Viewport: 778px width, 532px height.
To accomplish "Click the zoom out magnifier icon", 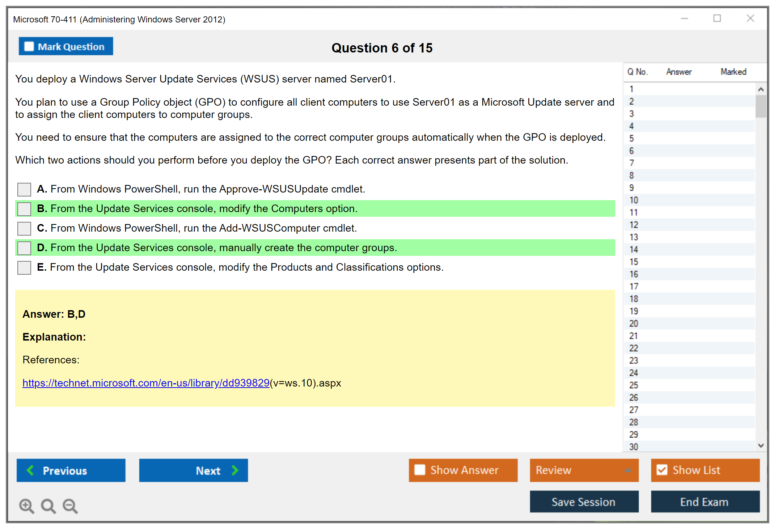I will pos(70,506).
